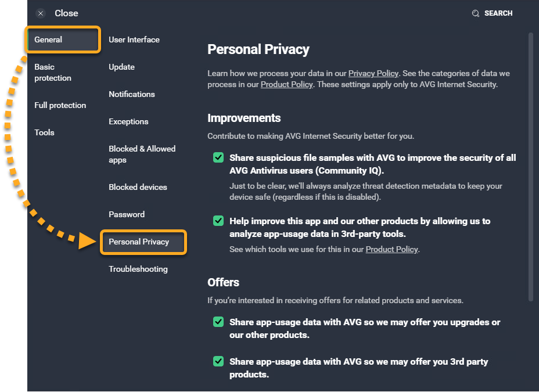Viewport: 539px width, 392px height.
Task: Open Notifications settings page
Action: [132, 94]
